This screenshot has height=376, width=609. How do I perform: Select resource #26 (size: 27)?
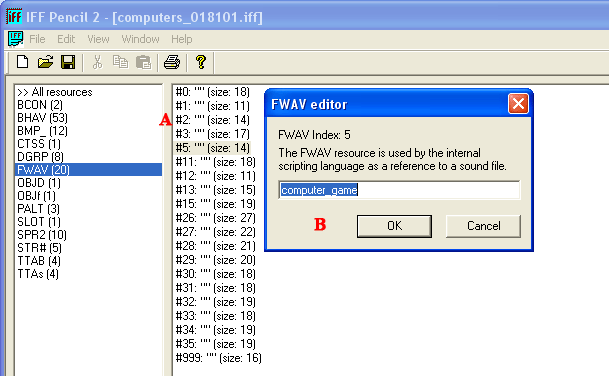pos(216,218)
